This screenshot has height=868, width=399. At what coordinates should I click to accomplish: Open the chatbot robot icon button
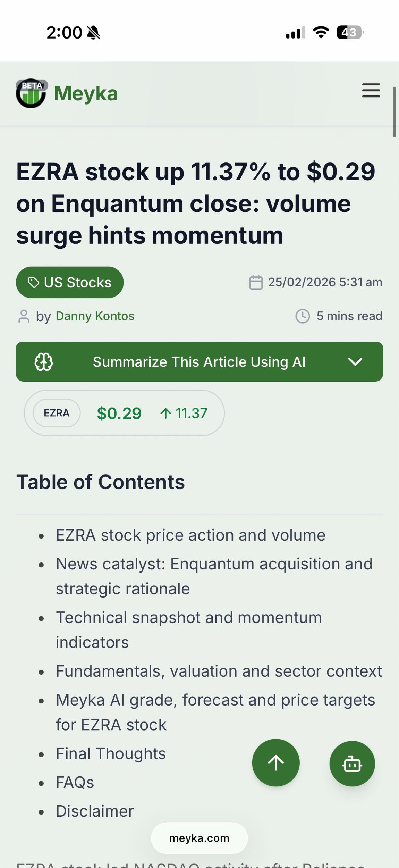[352, 763]
